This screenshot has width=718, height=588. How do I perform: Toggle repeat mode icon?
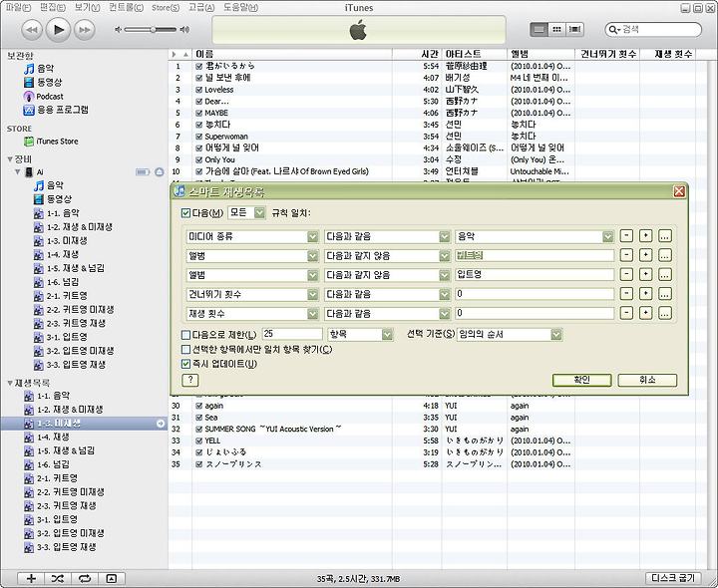coord(84,578)
